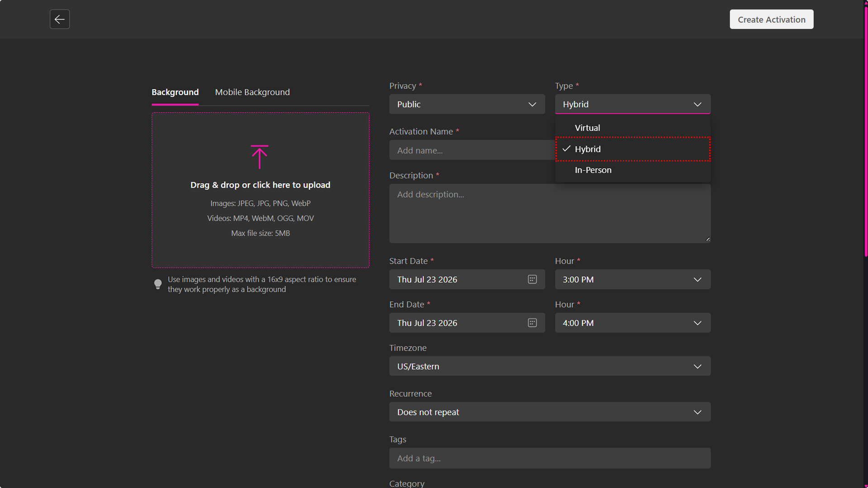Click the 'Videos: MP4, WebM, OGG, MOV' text

click(x=261, y=218)
